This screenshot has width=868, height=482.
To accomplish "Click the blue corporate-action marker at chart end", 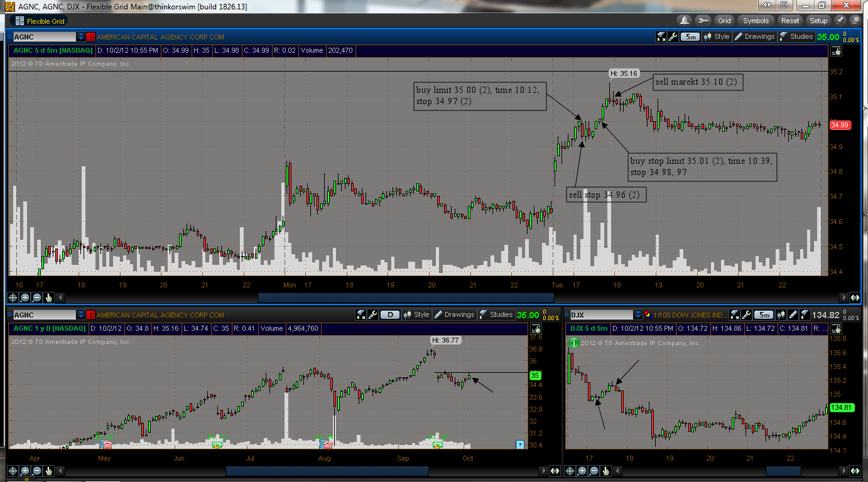I will [519, 444].
